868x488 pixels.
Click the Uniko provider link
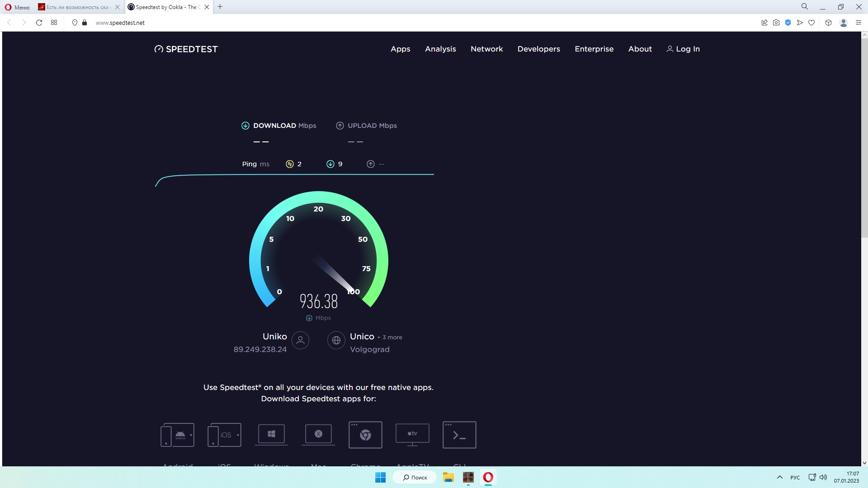(x=274, y=336)
